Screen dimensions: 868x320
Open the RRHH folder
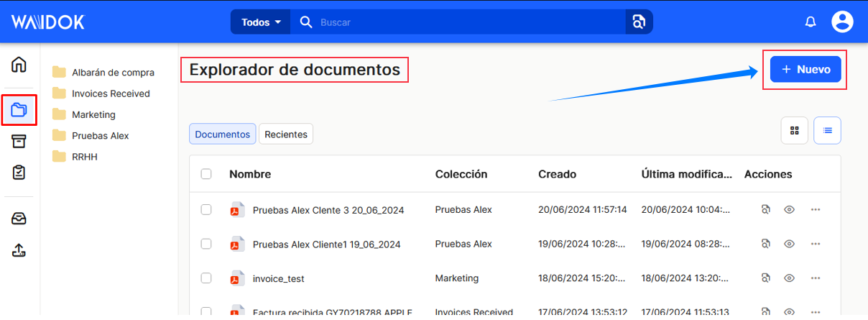click(x=75, y=156)
